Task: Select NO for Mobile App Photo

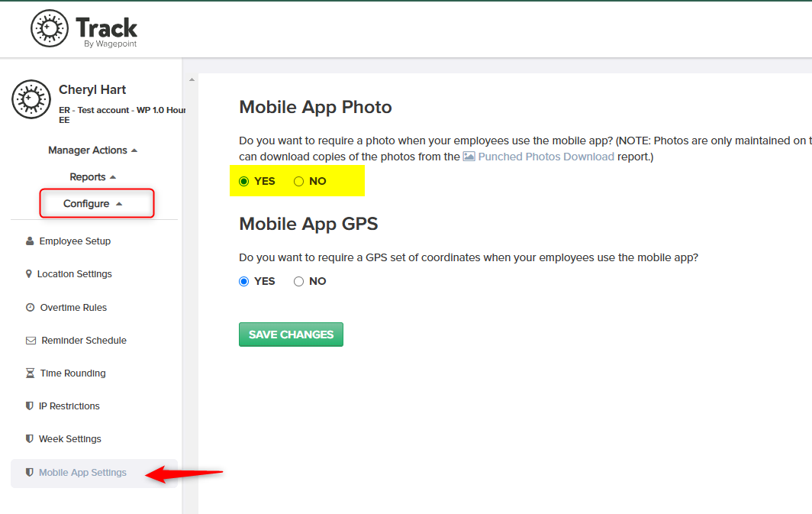Action: pos(298,181)
